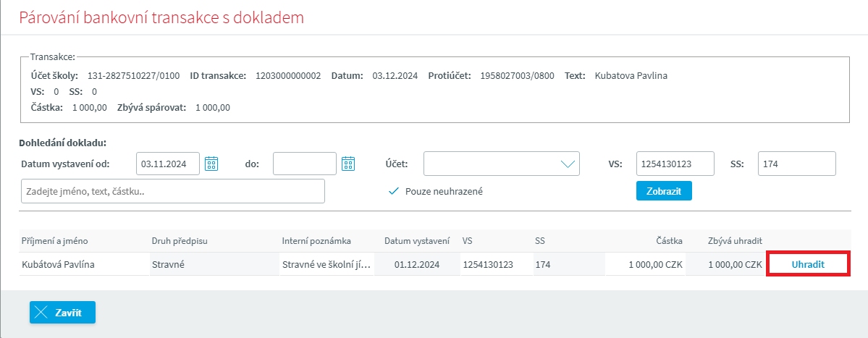Viewport: 868px width, 338px height.
Task: Click truncated 'Stravné ve školní jí…' note cell
Action: tap(326, 264)
